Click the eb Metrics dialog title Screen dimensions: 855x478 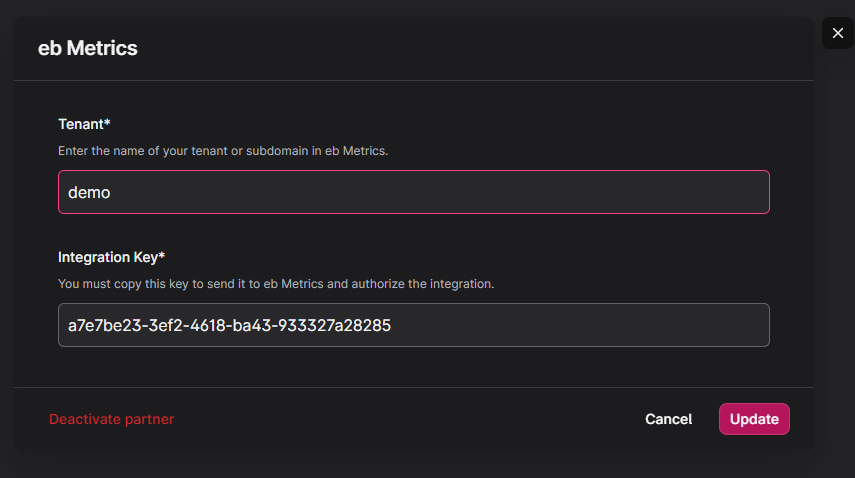(x=88, y=47)
